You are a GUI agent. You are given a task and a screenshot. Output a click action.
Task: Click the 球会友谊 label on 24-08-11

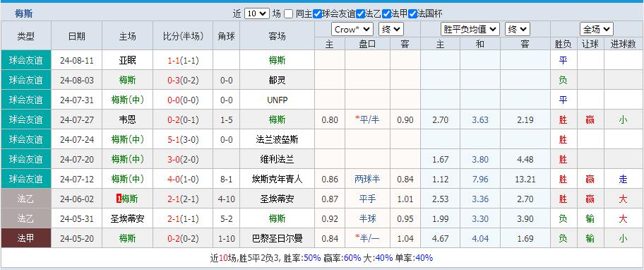click(x=26, y=60)
